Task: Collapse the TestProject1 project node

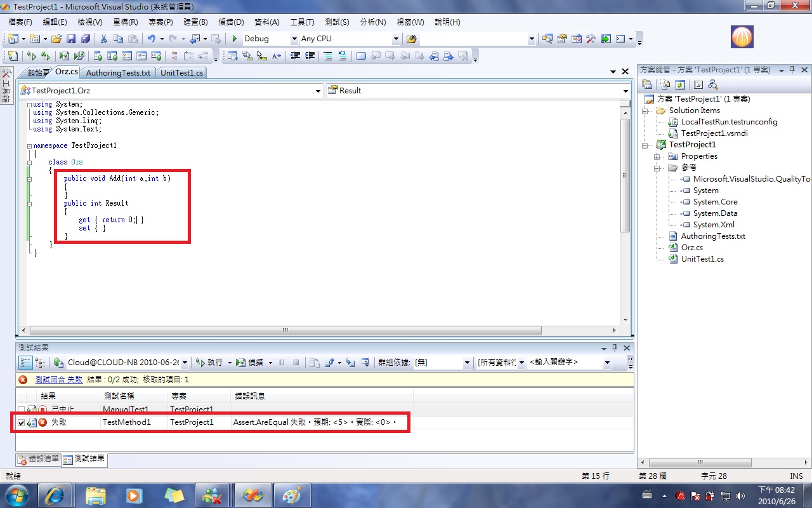Action: (x=646, y=145)
